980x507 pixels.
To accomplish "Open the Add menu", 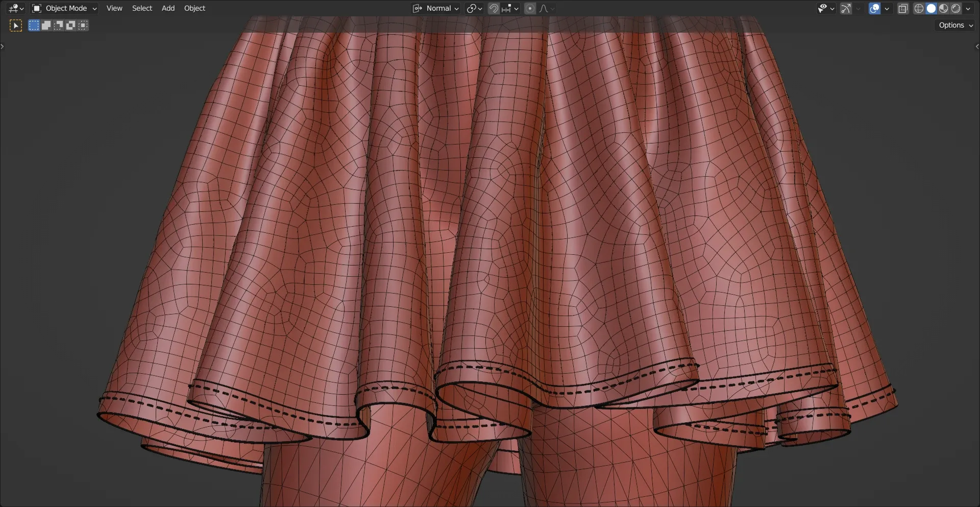I will point(168,8).
